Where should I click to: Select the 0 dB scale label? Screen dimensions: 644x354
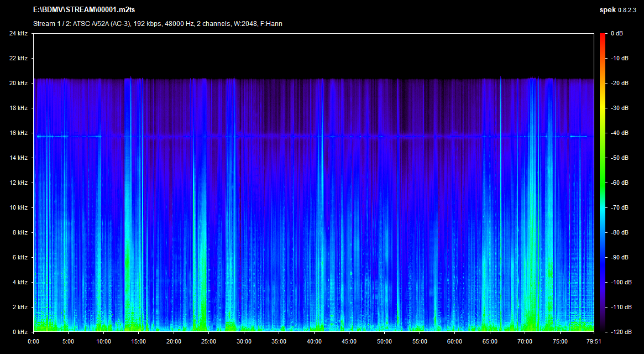[x=616, y=34]
